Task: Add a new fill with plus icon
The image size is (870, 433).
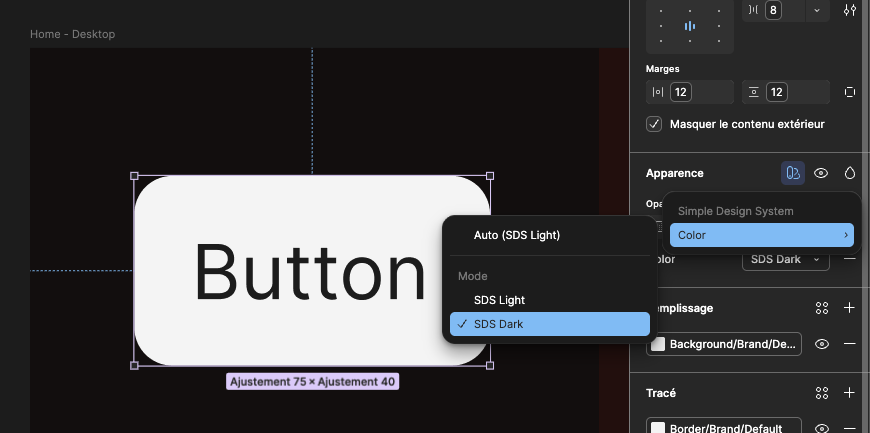Action: (x=849, y=308)
